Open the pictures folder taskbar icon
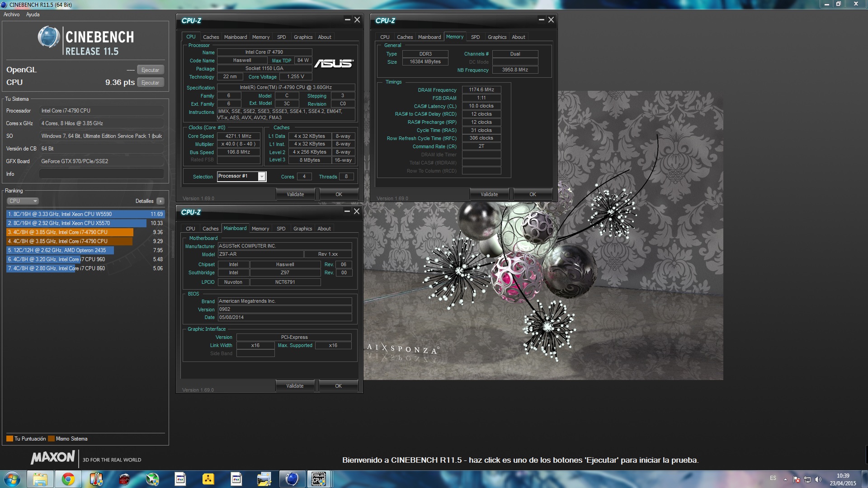 click(264, 479)
